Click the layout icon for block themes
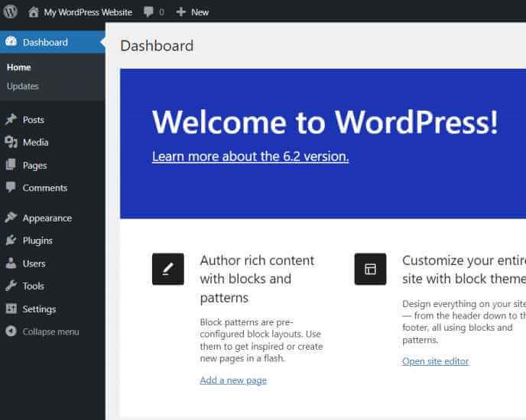 pyautogui.click(x=370, y=269)
